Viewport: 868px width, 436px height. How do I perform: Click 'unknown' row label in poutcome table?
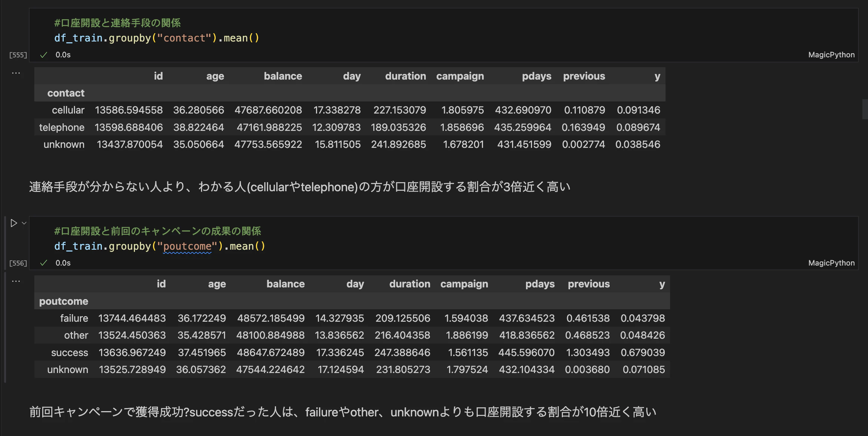67,370
